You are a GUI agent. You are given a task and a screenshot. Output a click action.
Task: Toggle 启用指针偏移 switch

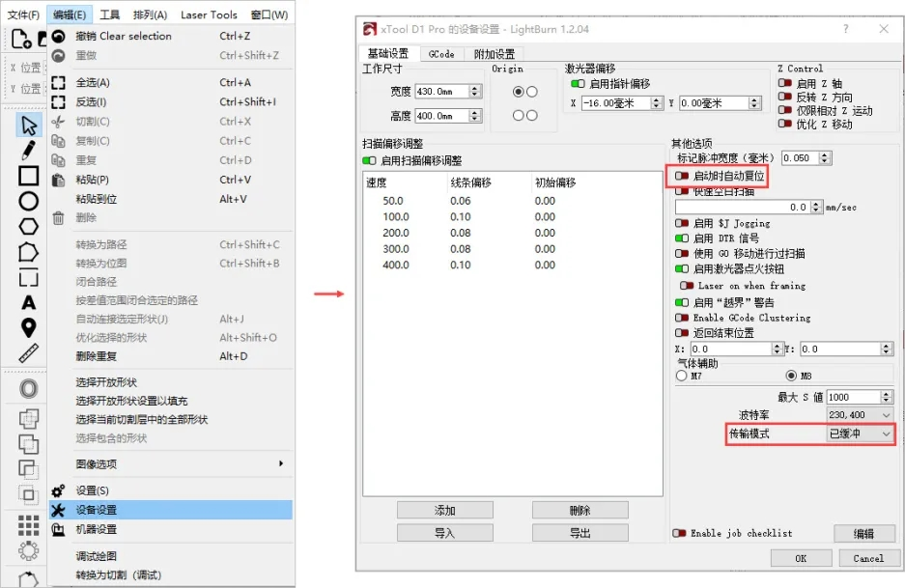(x=578, y=84)
